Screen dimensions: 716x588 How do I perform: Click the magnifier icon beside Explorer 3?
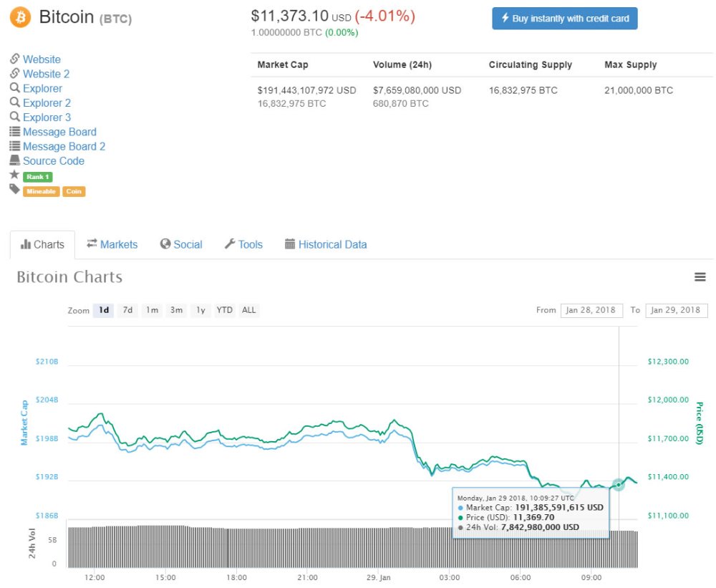point(14,117)
